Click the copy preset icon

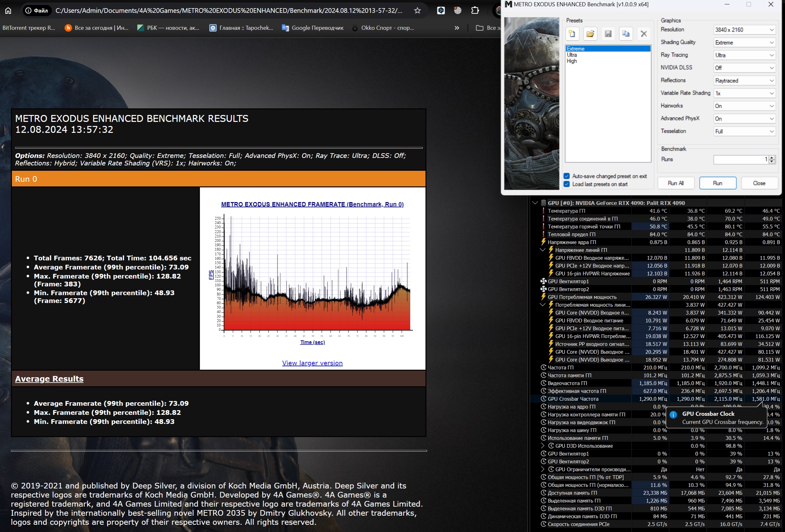pyautogui.click(x=626, y=34)
